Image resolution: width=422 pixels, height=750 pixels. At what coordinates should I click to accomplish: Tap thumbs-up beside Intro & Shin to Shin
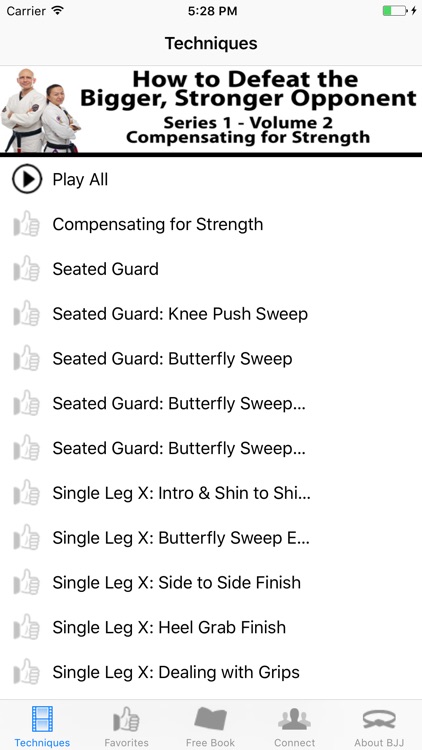coord(26,493)
